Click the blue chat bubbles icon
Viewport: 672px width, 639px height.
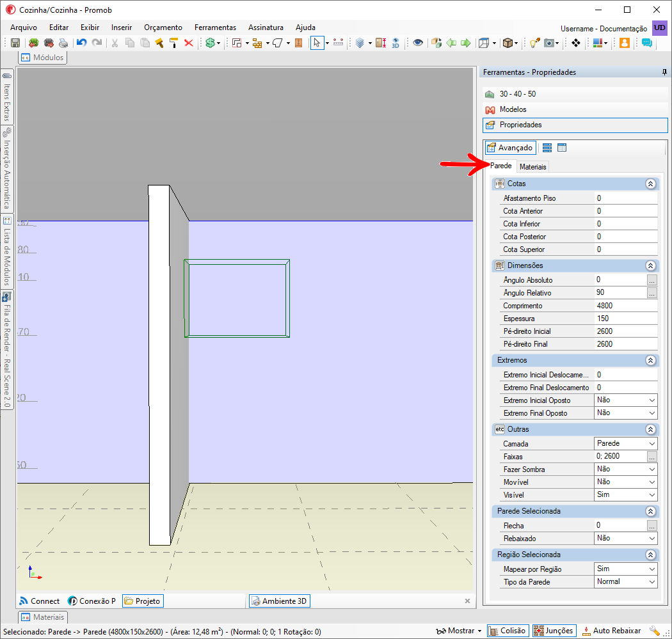[x=646, y=43]
